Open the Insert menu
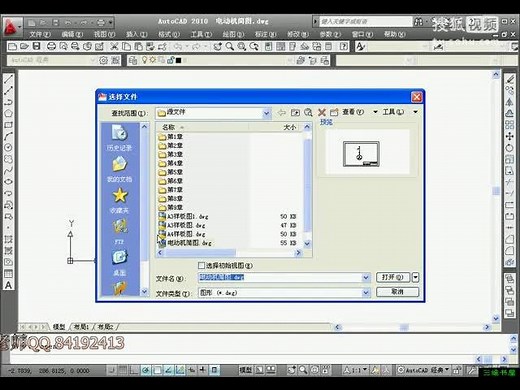This screenshot has width=520, height=390. pos(137,34)
